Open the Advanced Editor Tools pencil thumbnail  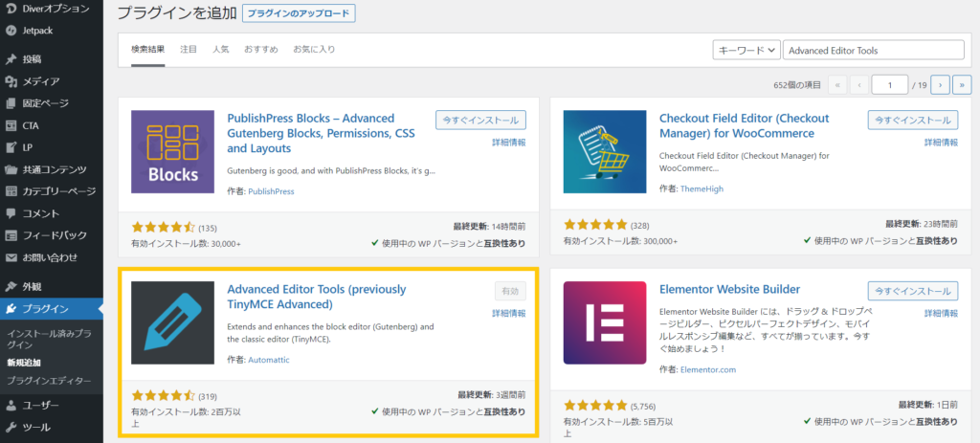172,322
